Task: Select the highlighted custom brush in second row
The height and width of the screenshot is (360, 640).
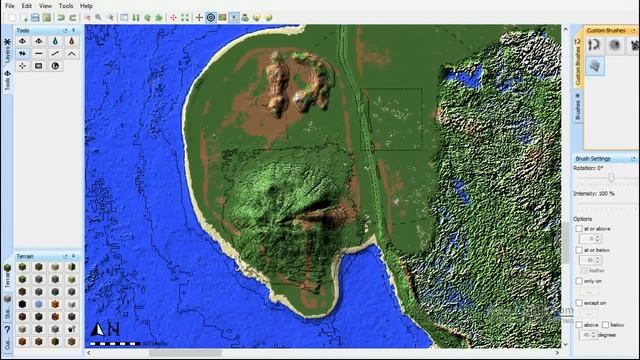Action: (x=594, y=66)
